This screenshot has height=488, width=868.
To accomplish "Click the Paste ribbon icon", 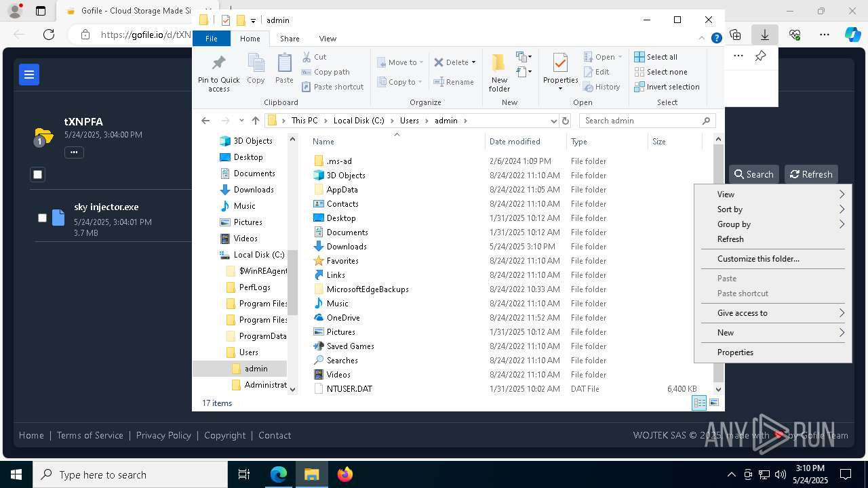I will click(284, 68).
